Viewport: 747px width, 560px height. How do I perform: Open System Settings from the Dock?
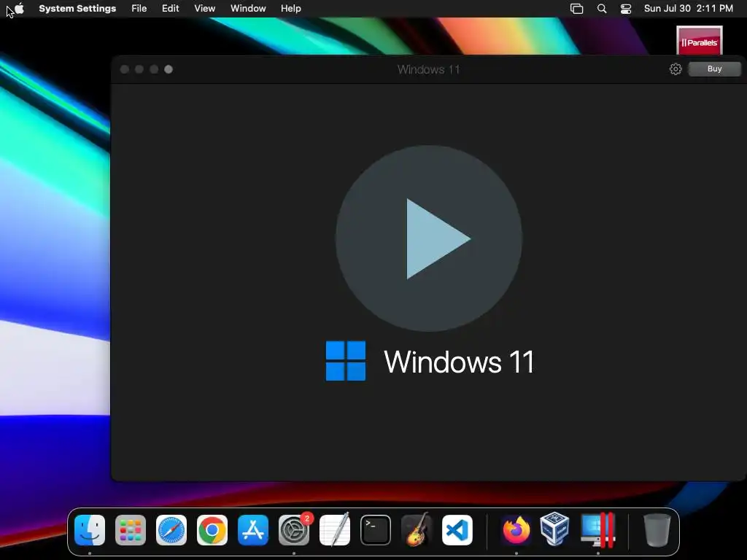(x=294, y=530)
